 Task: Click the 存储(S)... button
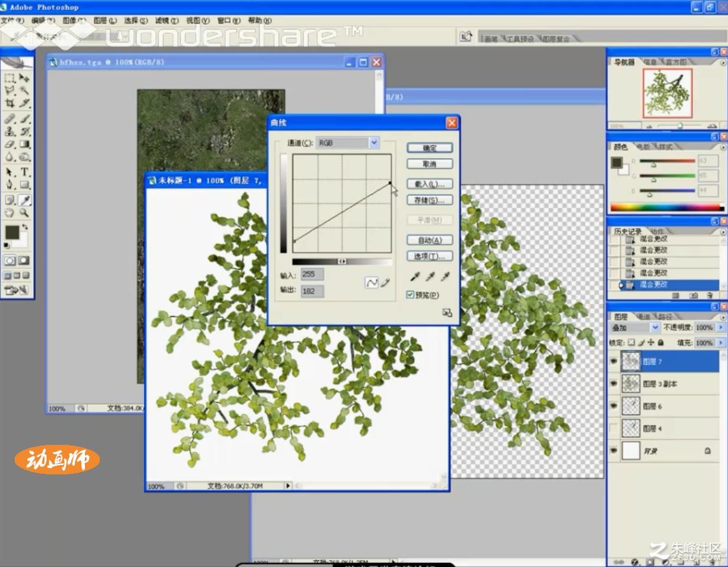(x=429, y=200)
